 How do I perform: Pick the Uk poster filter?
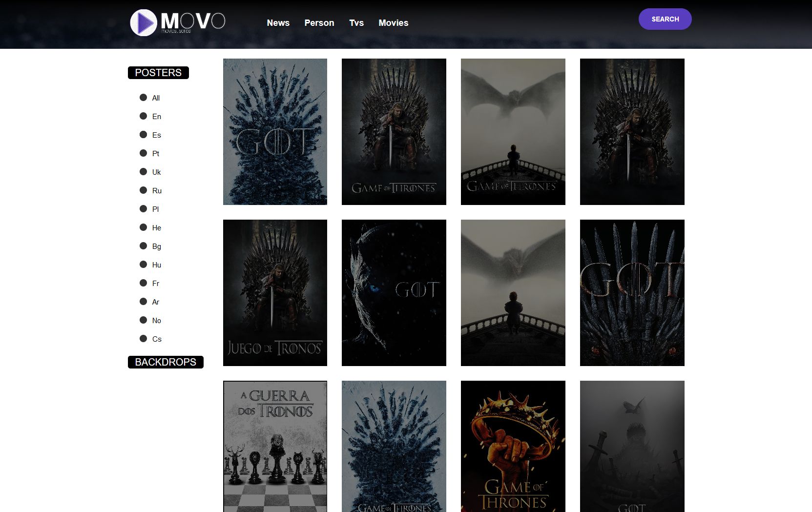pos(143,172)
